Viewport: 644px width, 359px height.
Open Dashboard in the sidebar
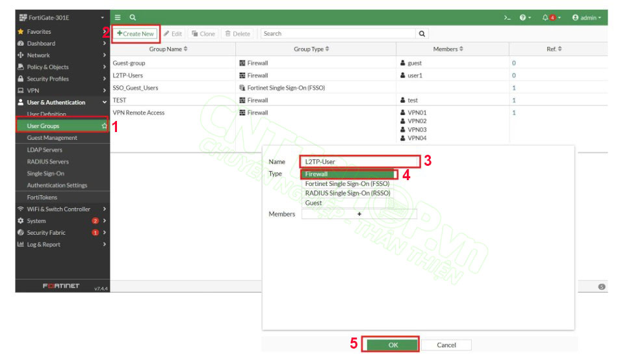click(x=62, y=43)
